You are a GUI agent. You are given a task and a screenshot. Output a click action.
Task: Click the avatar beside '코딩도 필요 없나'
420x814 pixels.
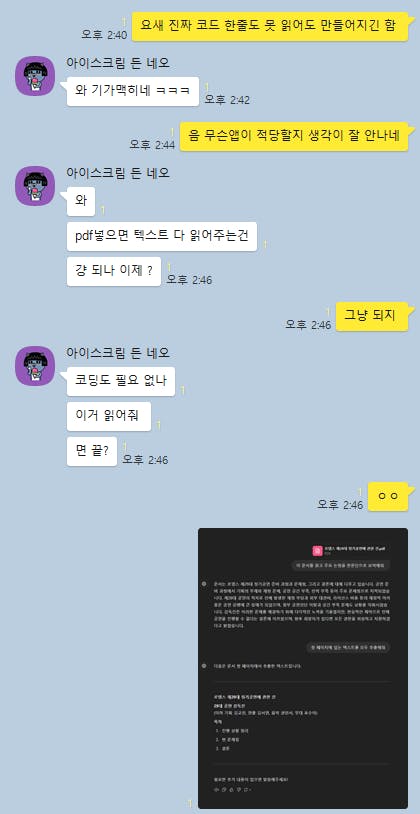click(35, 366)
